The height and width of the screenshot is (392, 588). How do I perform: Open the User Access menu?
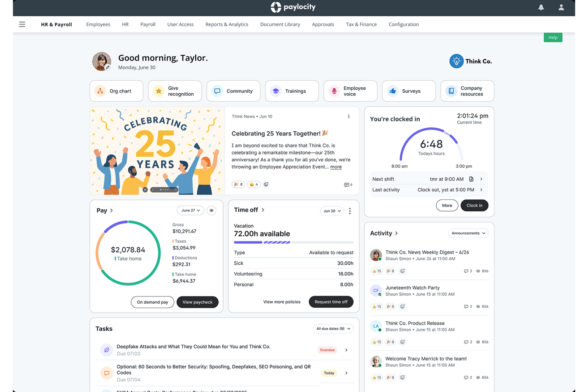coord(180,24)
